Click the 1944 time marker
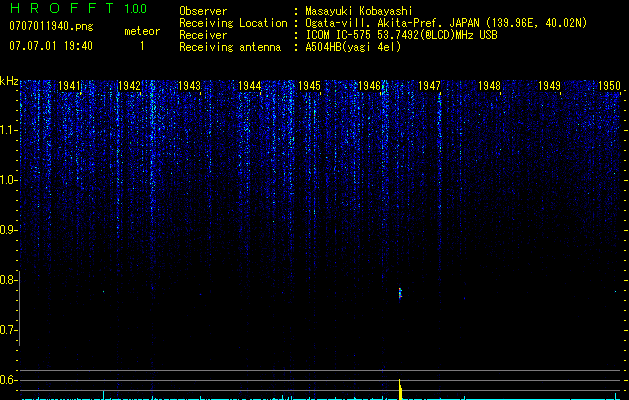This screenshot has height=400, width=629. click(250, 86)
